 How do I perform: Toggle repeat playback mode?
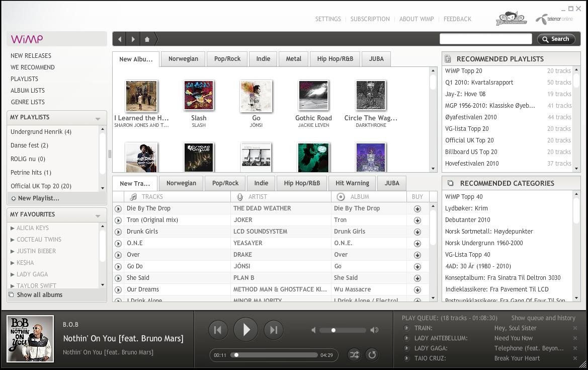[372, 355]
